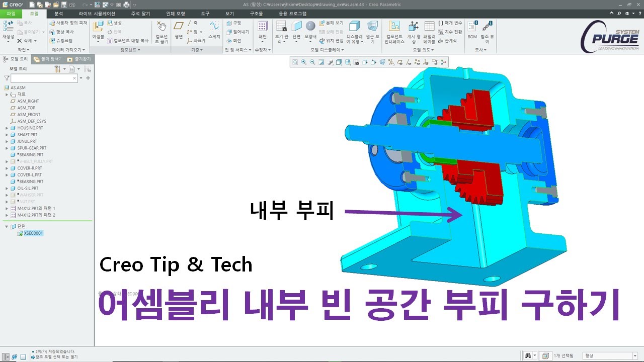Switch to the 도구 (Tools) ribbon tab
Screen dimensions: 644x362
(205, 14)
